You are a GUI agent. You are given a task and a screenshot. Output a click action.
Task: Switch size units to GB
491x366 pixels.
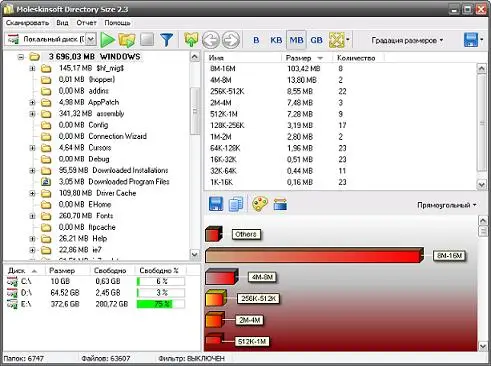point(316,40)
